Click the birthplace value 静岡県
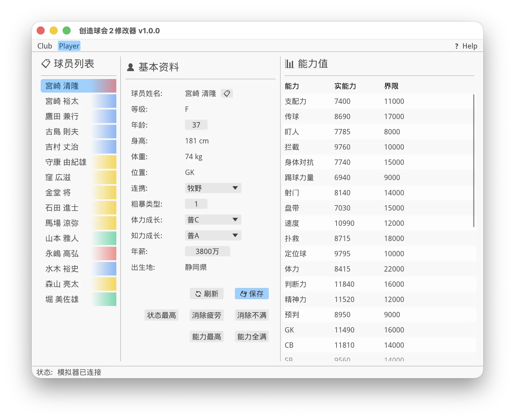 pyautogui.click(x=196, y=267)
